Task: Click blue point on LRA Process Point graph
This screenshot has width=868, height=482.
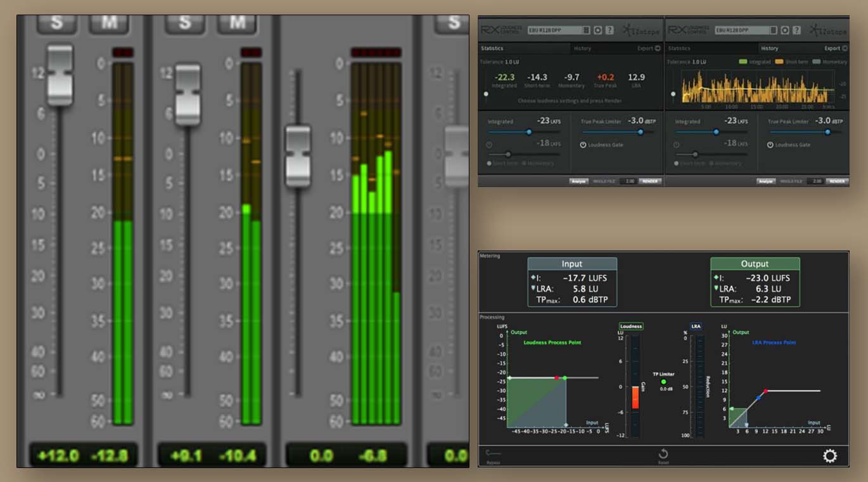Action: tap(758, 398)
